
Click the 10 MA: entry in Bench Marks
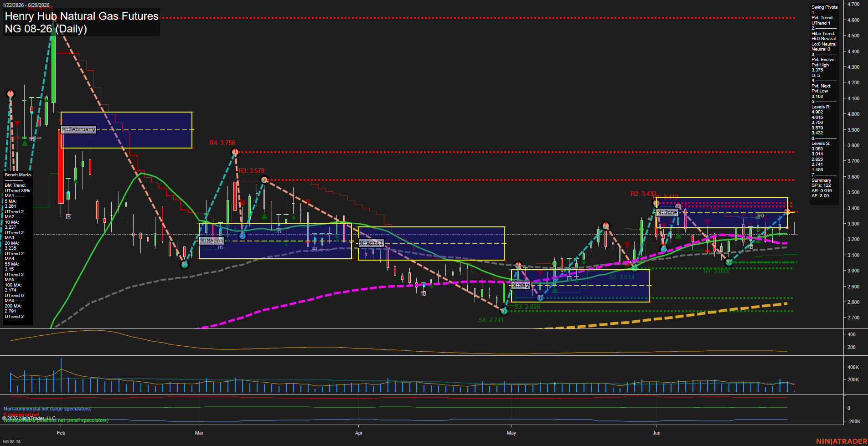click(11, 222)
